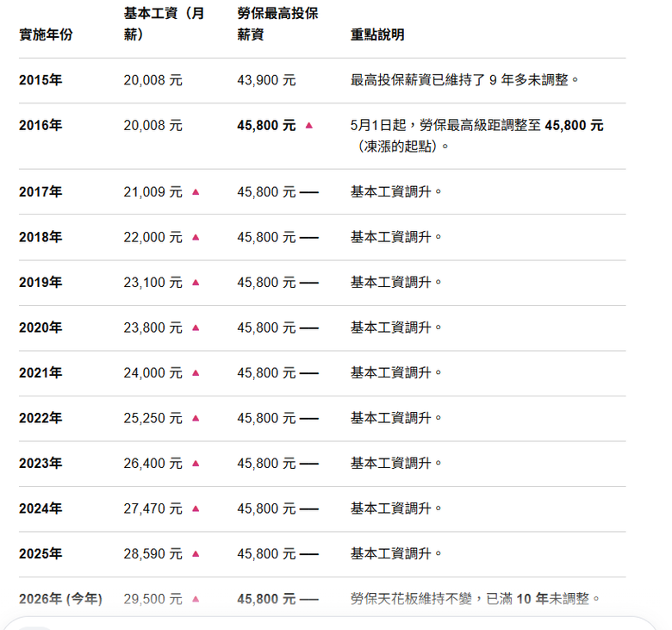This screenshot has height=630, width=672.
Task: Click the 24,000 元 wage cell
Action: [x=152, y=372]
